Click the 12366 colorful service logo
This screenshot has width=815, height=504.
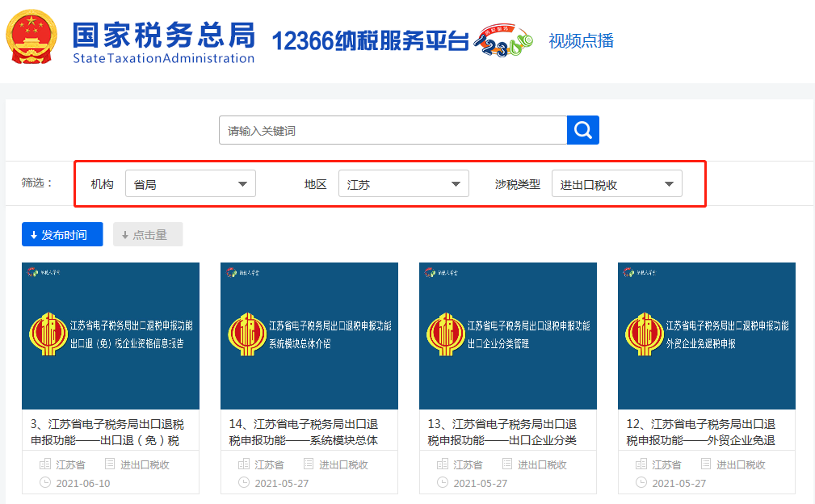pos(504,40)
